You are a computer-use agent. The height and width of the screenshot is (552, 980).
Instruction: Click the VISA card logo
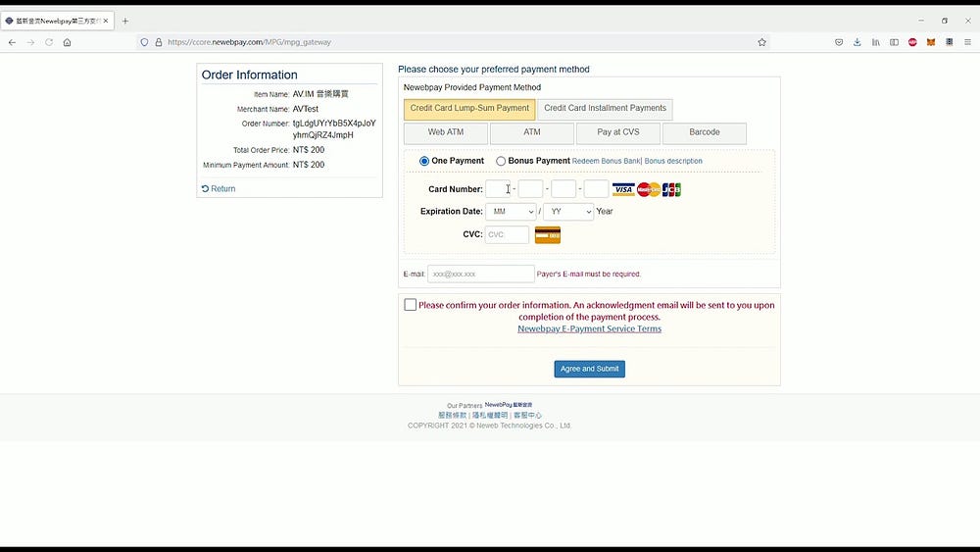click(623, 189)
